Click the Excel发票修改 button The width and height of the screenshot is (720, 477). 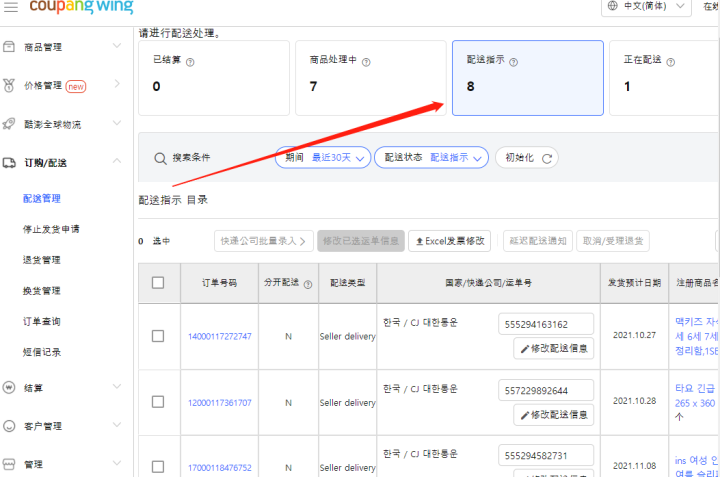(x=450, y=241)
